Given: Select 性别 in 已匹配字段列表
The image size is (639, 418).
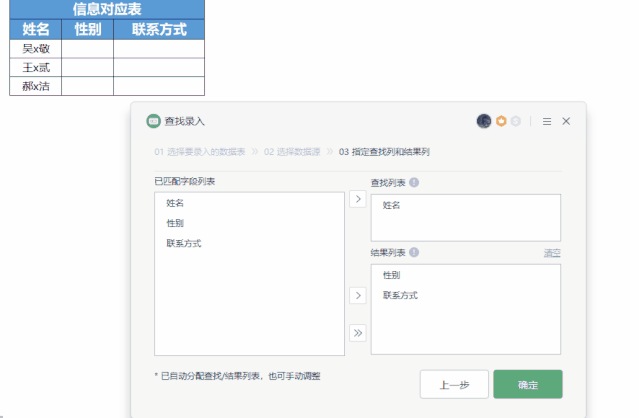Looking at the screenshot, I should tap(175, 223).
